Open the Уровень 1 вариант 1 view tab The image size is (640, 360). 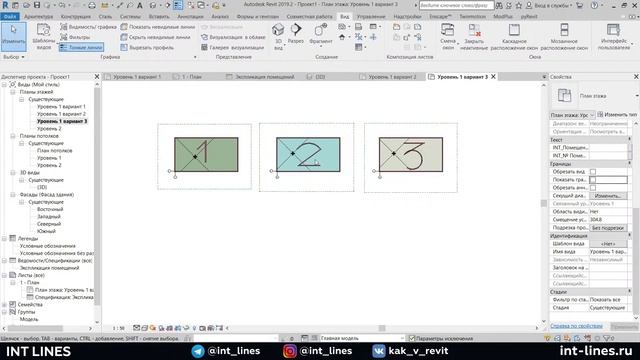pyautogui.click(x=137, y=77)
